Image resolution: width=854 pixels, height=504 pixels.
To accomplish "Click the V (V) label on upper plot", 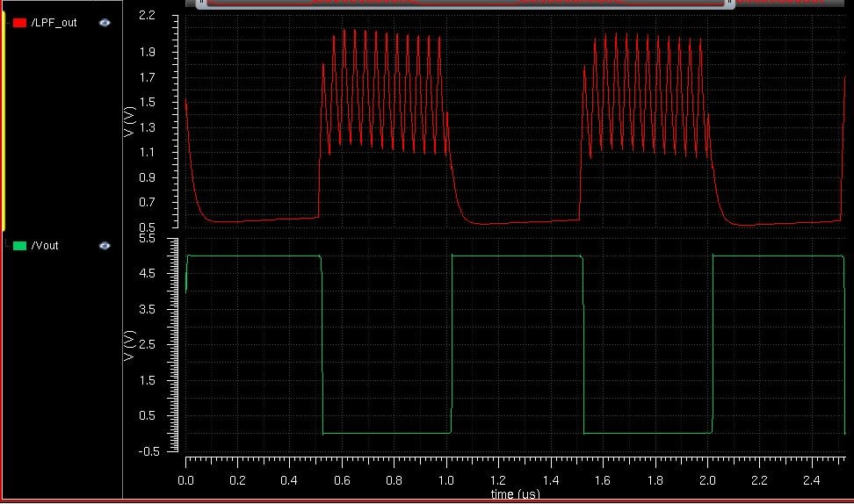I will click(x=131, y=122).
